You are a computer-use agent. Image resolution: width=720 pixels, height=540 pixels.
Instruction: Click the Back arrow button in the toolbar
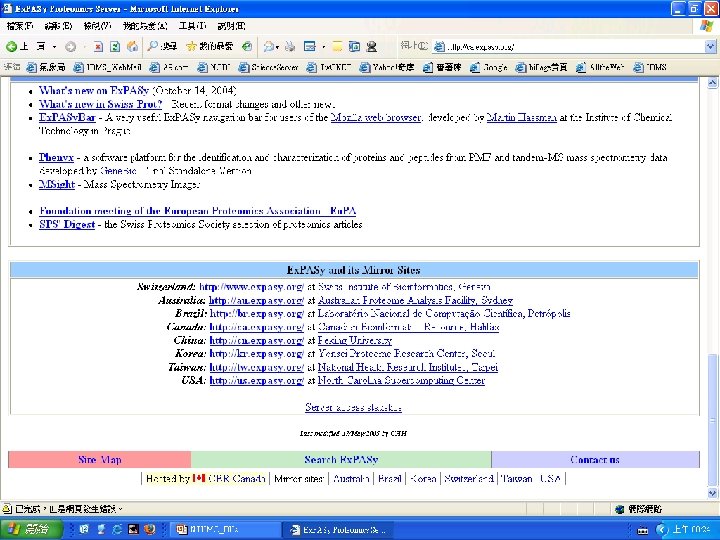11,46
